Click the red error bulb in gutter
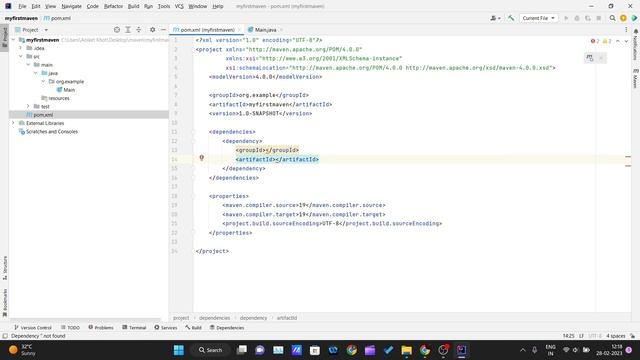 (201, 158)
